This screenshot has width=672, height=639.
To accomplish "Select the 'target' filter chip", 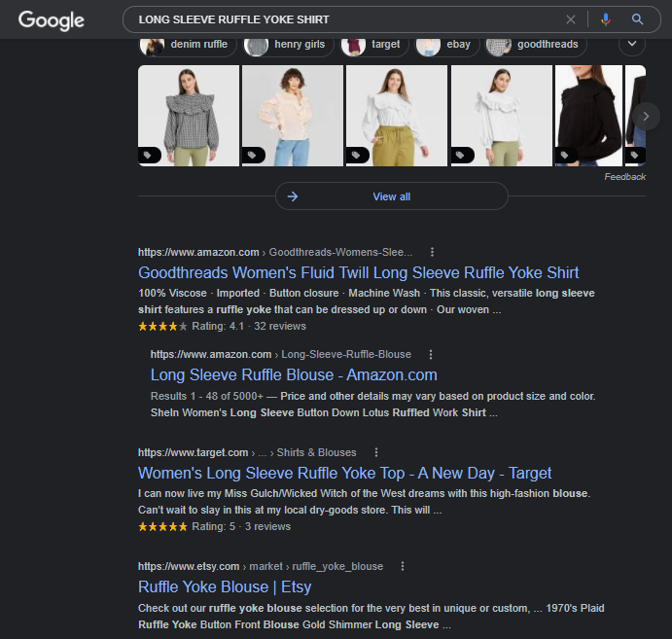I will click(374, 45).
